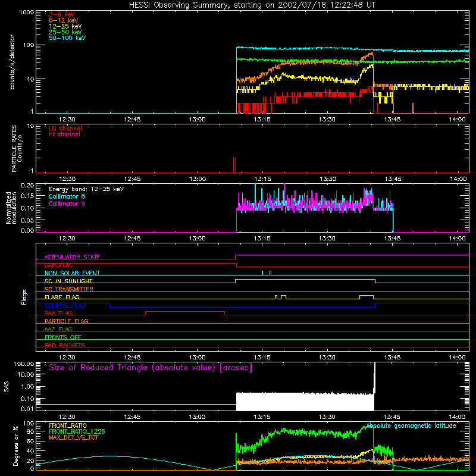Viewport: 476px width, 476px height.
Task: Select the '25-50 keV' legend entry
Action: tap(65, 32)
